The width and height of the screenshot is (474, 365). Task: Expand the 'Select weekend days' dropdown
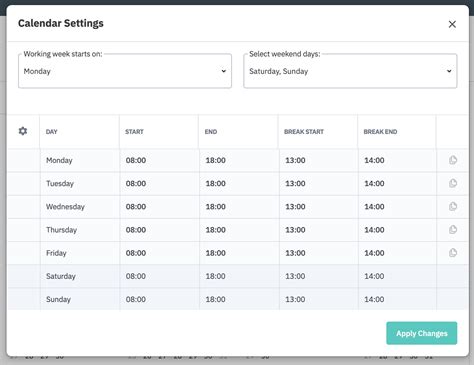click(x=350, y=71)
